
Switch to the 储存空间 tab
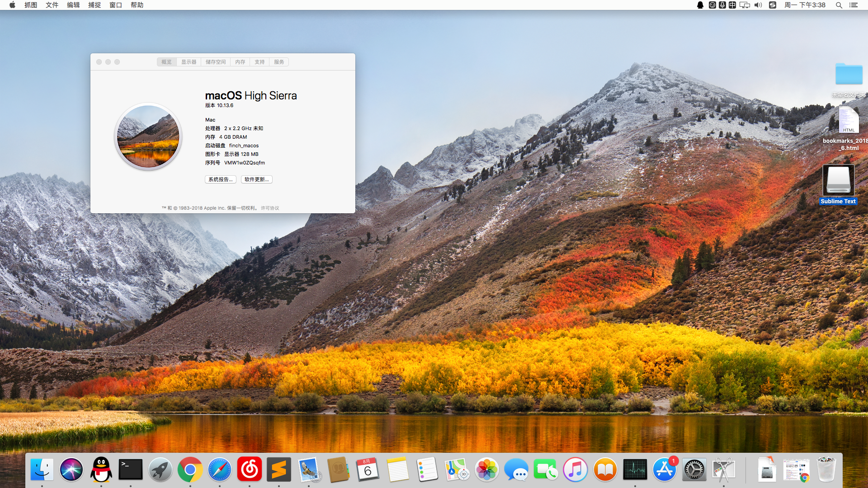(216, 62)
